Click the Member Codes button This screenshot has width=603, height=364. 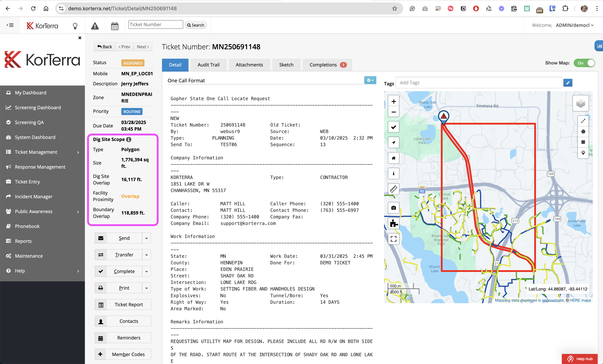tap(123, 355)
